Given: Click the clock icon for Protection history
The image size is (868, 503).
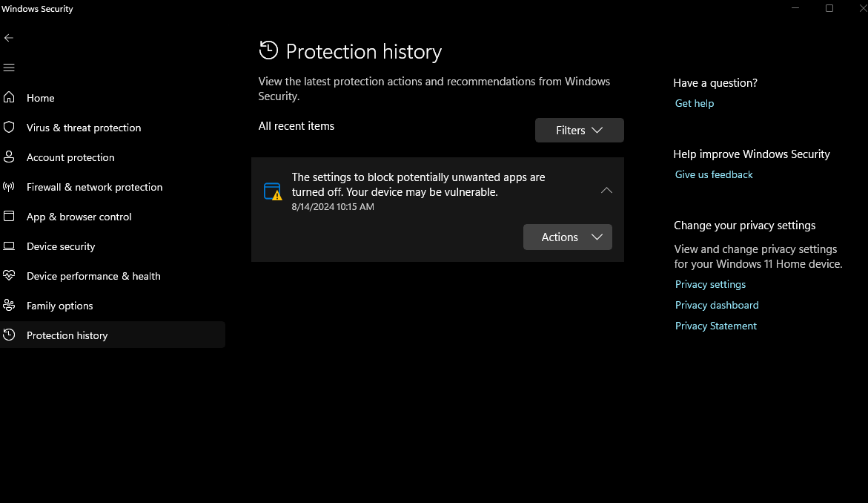Looking at the screenshot, I should 9,335.
